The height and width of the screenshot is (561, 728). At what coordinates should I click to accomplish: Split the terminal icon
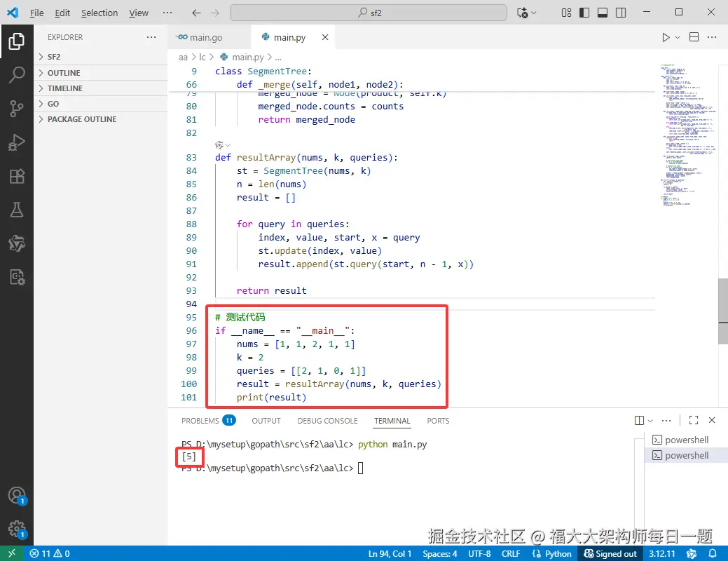(639, 420)
